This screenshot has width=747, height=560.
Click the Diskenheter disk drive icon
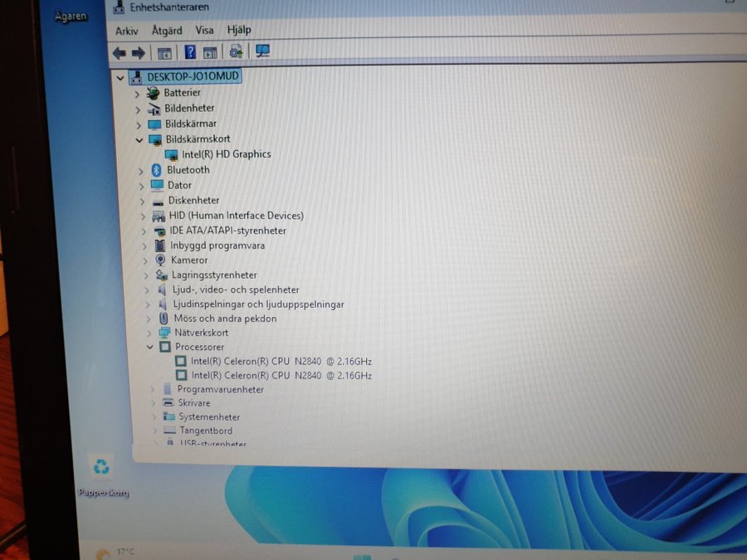tap(159, 202)
